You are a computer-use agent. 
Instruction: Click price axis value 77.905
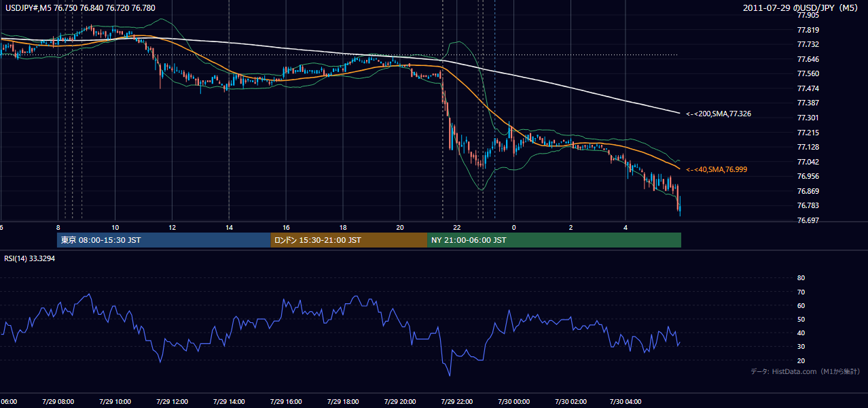808,15
